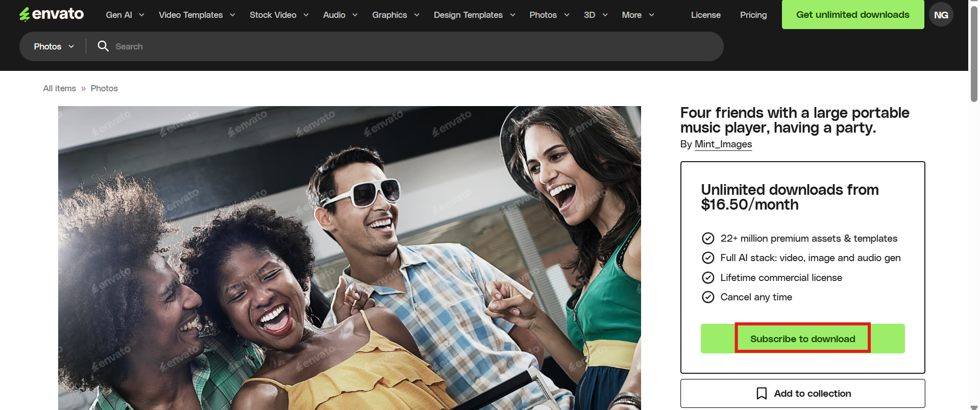Click checkmark icon beside Lifetime commercial license
The height and width of the screenshot is (410, 980).
708,277
